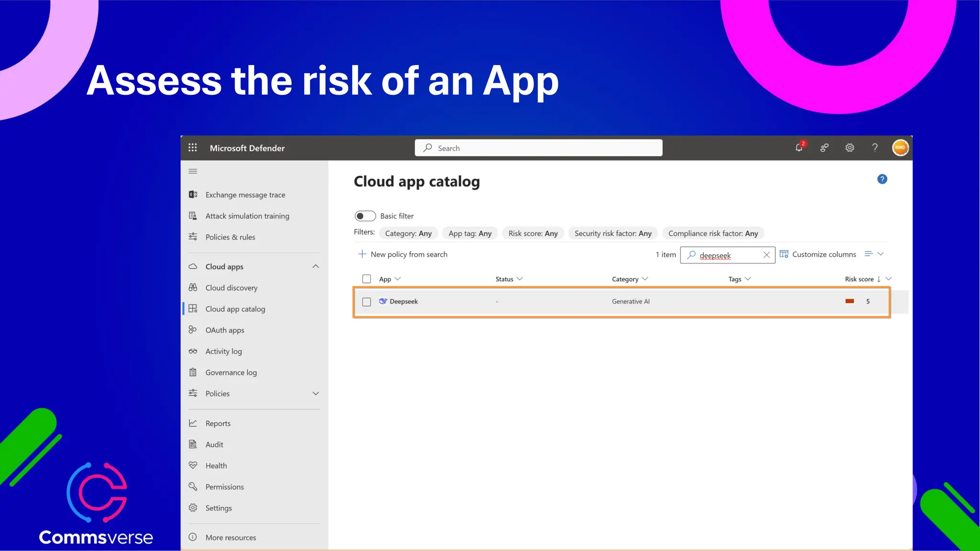The image size is (980, 551).
Task: Click Customize columns button
Action: point(818,254)
